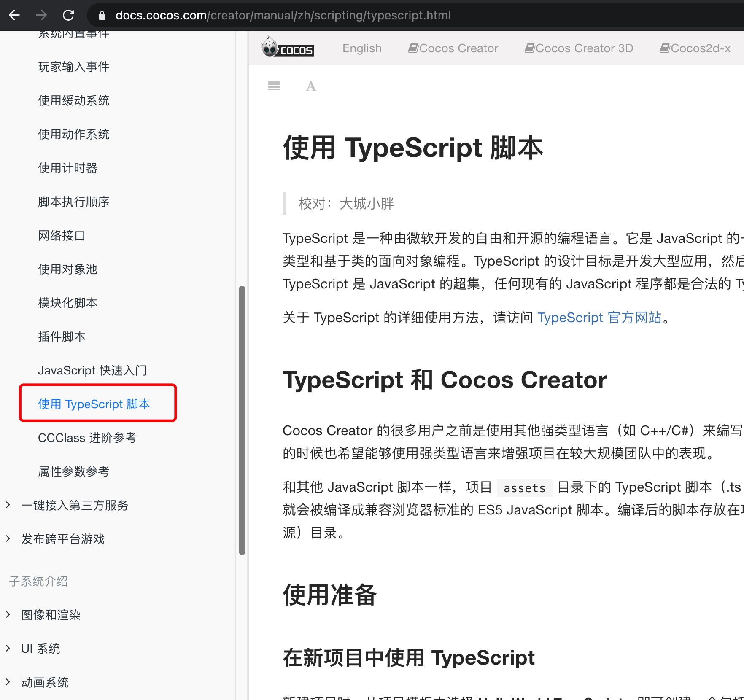
Task: Click the book icon beside Cocos2d-x
Action: point(665,48)
